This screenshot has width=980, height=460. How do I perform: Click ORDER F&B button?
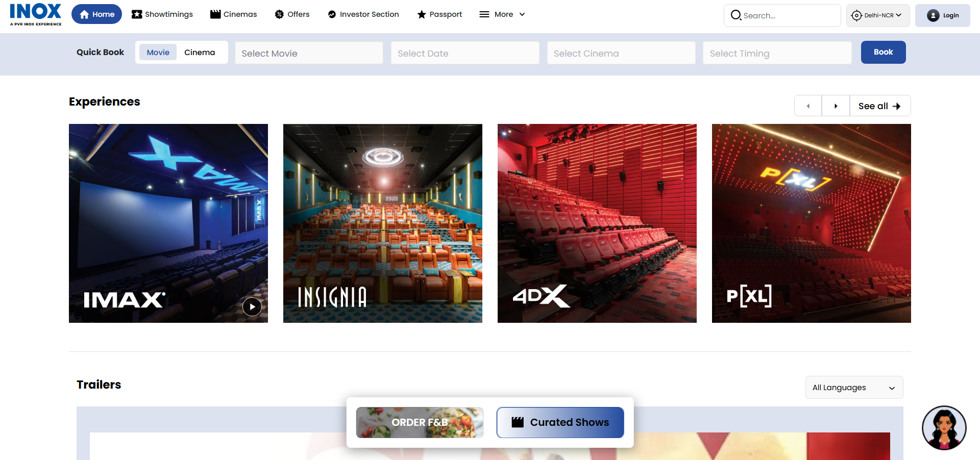(x=420, y=422)
